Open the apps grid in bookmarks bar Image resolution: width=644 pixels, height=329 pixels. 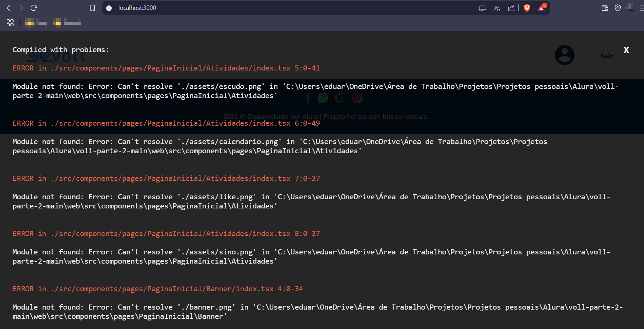click(x=10, y=23)
